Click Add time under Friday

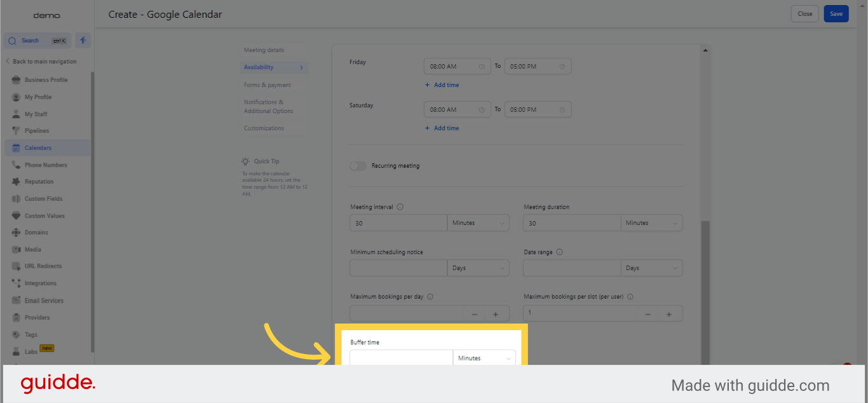(x=442, y=85)
